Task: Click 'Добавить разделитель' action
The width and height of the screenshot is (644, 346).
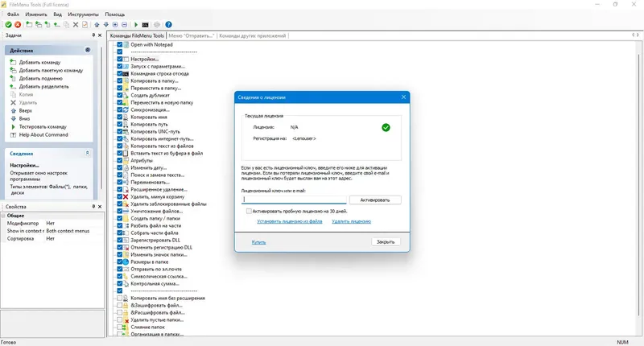Action: point(44,87)
